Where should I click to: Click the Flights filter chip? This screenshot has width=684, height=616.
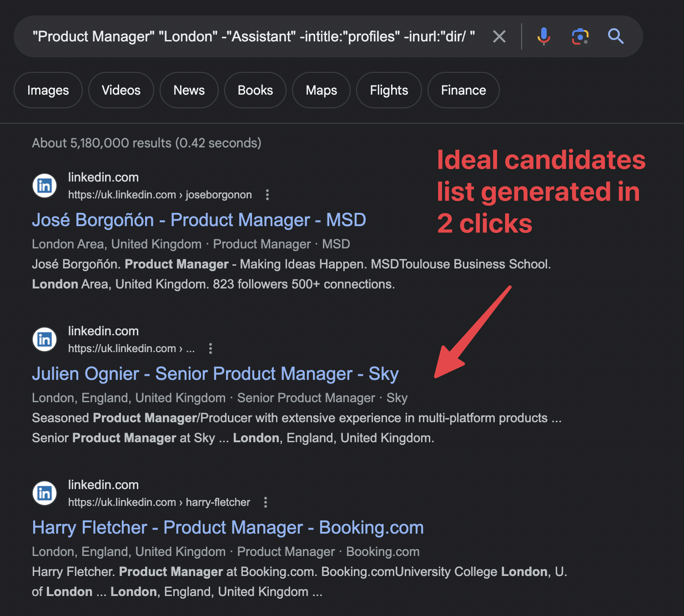[389, 90]
